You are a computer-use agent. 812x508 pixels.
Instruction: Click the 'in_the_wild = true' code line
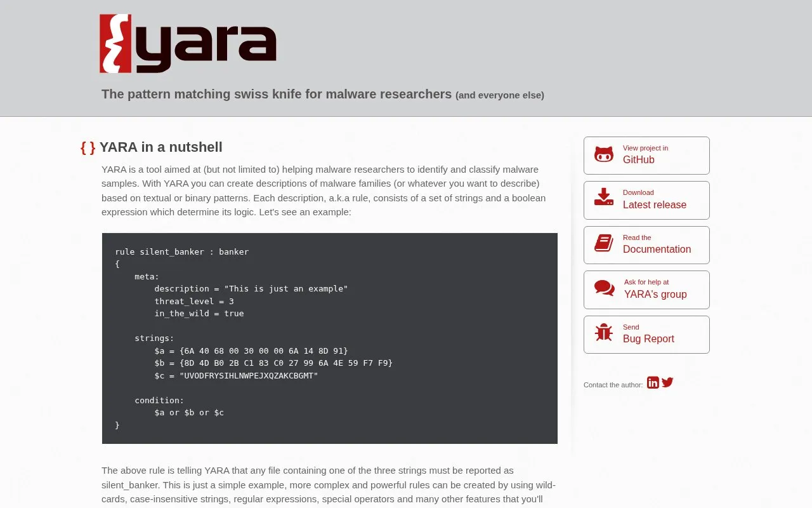pyautogui.click(x=199, y=313)
